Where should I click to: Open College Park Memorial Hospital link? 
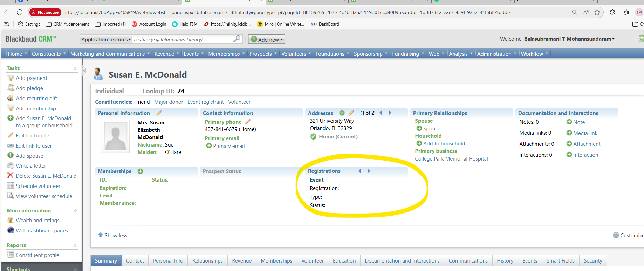coord(451,159)
